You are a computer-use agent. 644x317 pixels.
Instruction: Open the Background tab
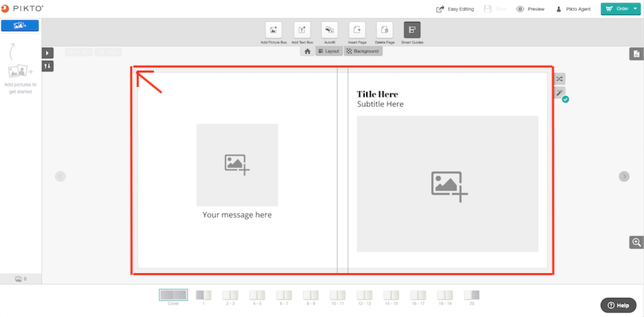point(363,51)
